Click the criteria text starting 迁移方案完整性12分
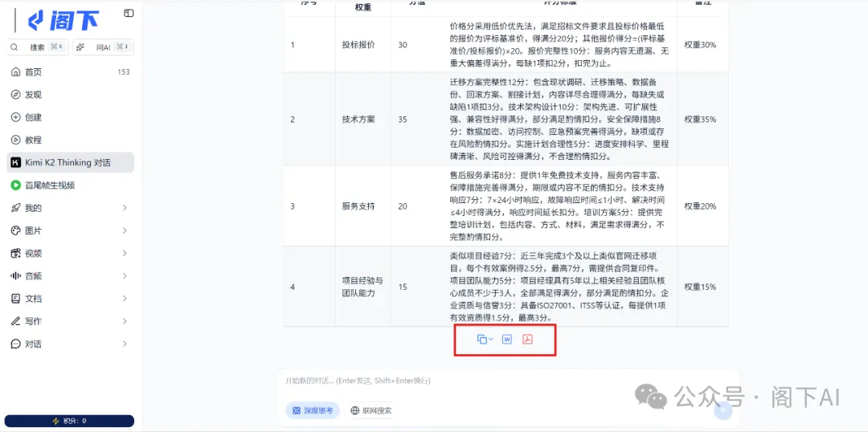This screenshot has width=868, height=432. pos(559,119)
